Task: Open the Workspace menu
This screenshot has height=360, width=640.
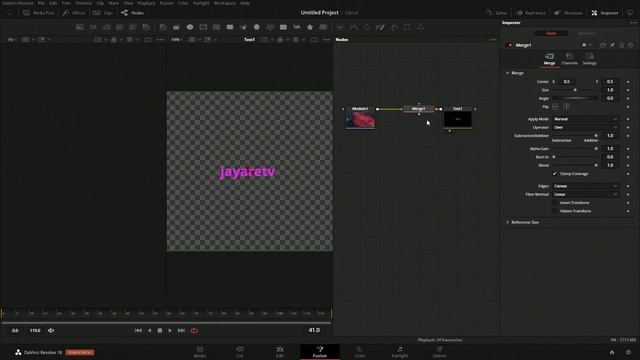Action: tap(225, 3)
